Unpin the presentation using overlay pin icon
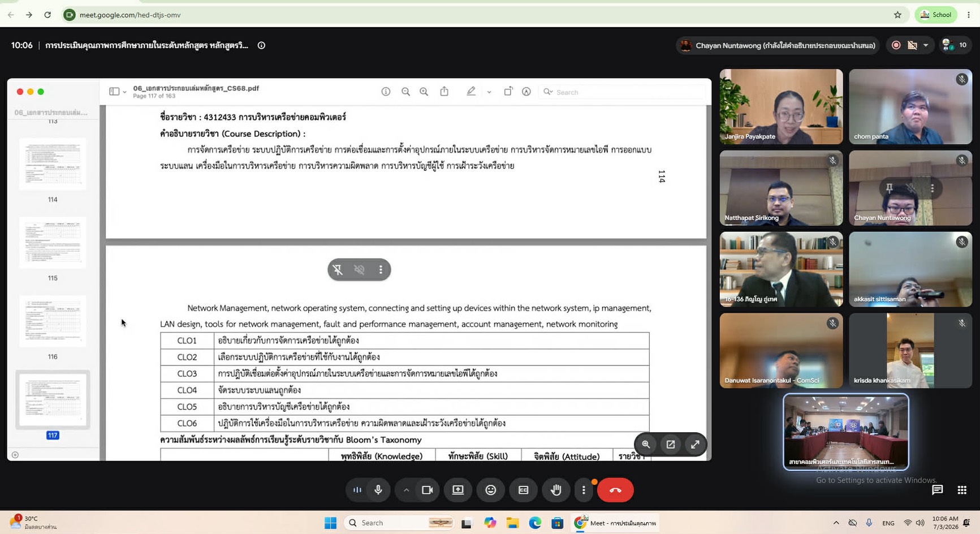This screenshot has height=534, width=980. (x=338, y=270)
